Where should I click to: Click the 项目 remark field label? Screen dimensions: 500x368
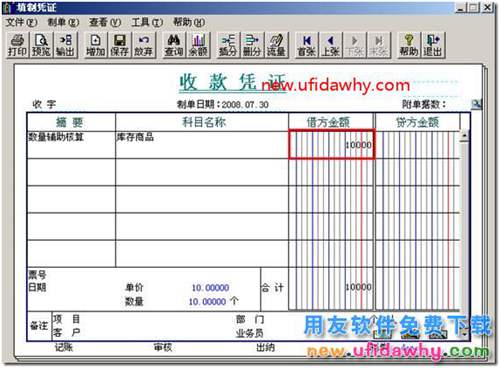point(66,319)
